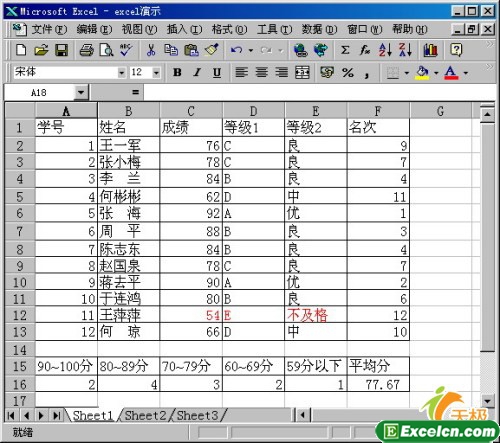The height and width of the screenshot is (443, 500).
Task: Toggle Bold formatting
Action: [x=177, y=72]
